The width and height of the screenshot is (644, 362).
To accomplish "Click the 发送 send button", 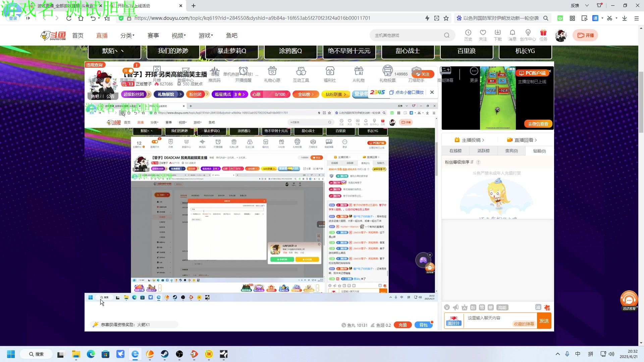I will [544, 321].
